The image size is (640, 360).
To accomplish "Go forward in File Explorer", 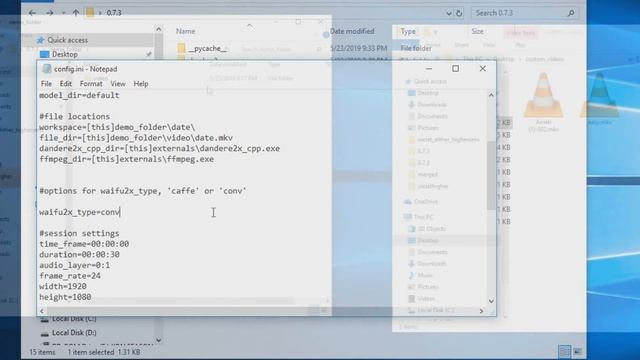I will [49, 13].
